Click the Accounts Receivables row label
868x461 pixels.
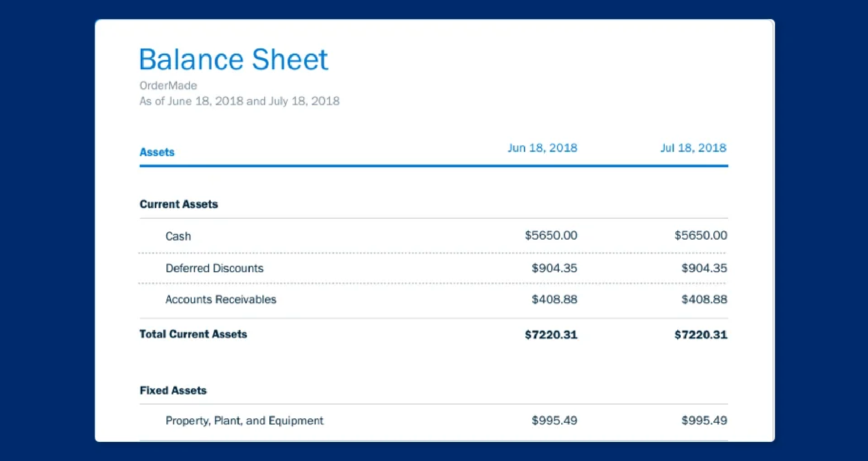[x=221, y=299]
